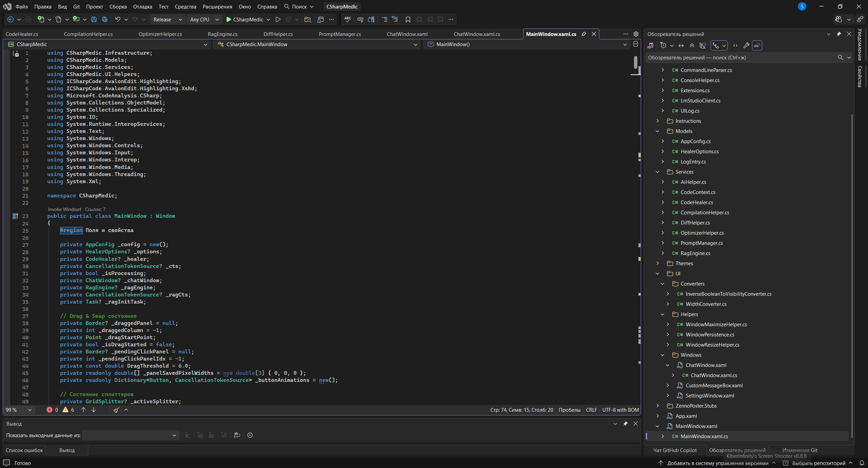Click Добавить в систему управления версиями
The image size is (868, 468).
point(717,463)
